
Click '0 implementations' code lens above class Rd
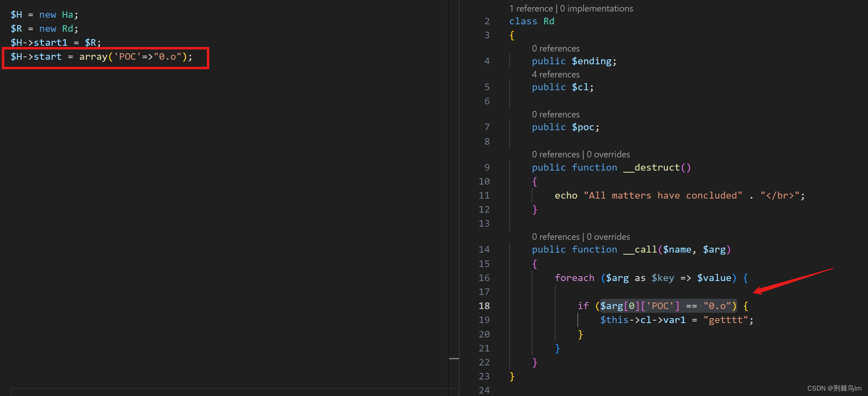(596, 8)
